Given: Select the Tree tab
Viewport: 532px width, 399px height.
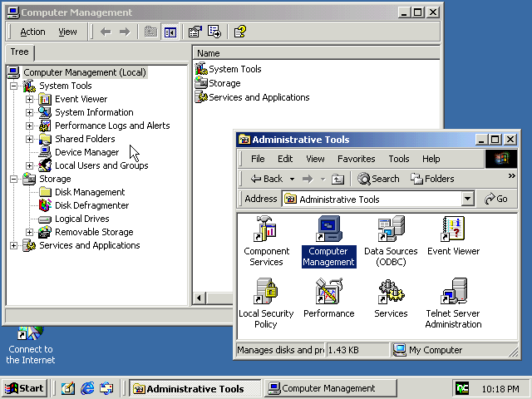Looking at the screenshot, I should 19,52.
